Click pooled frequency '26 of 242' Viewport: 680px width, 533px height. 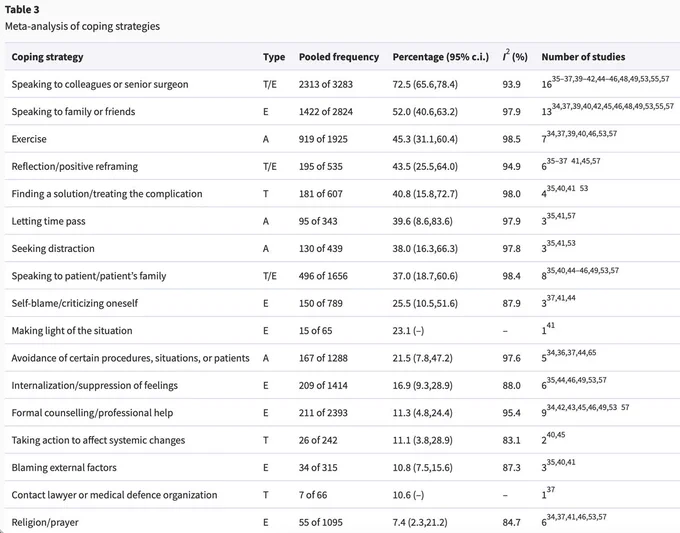tap(318, 440)
